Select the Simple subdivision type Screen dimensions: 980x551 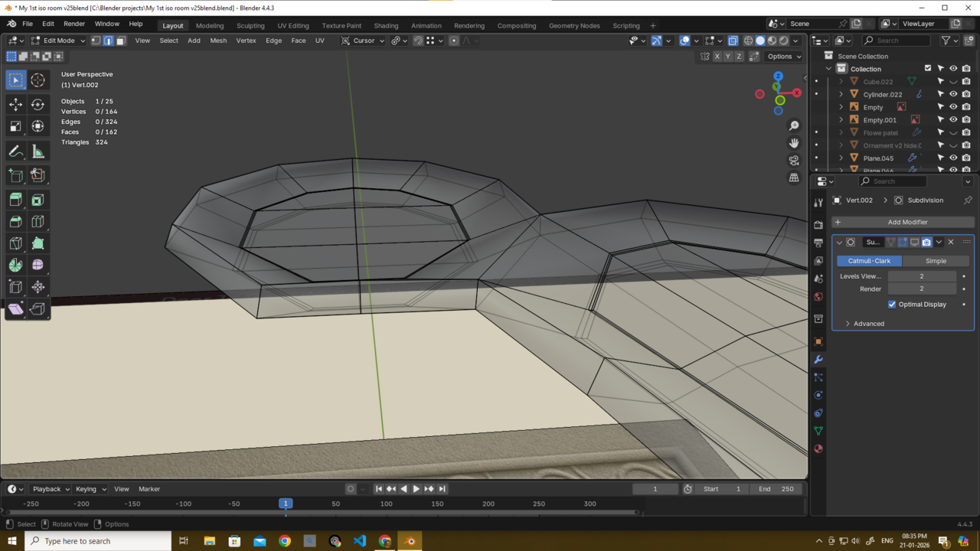(935, 261)
